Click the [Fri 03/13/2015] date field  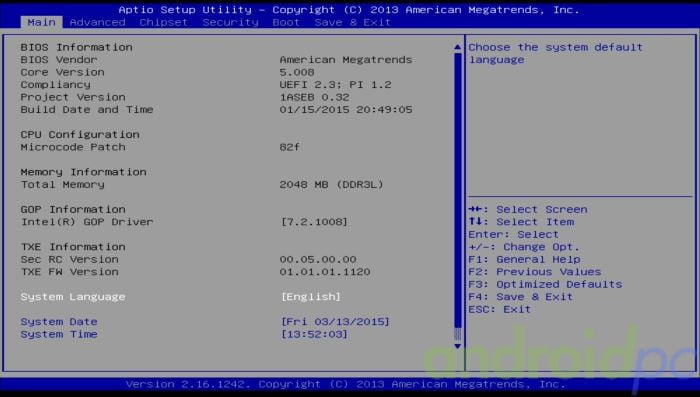pos(335,322)
